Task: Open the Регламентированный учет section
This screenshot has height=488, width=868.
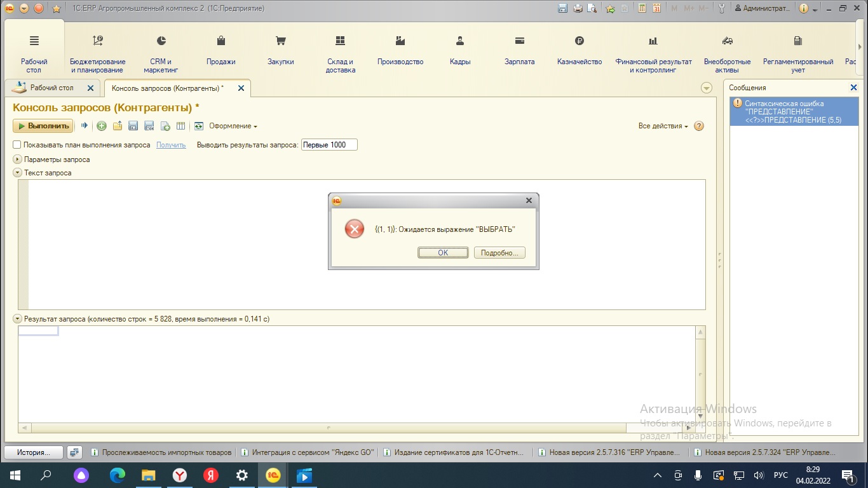Action: [x=798, y=54]
